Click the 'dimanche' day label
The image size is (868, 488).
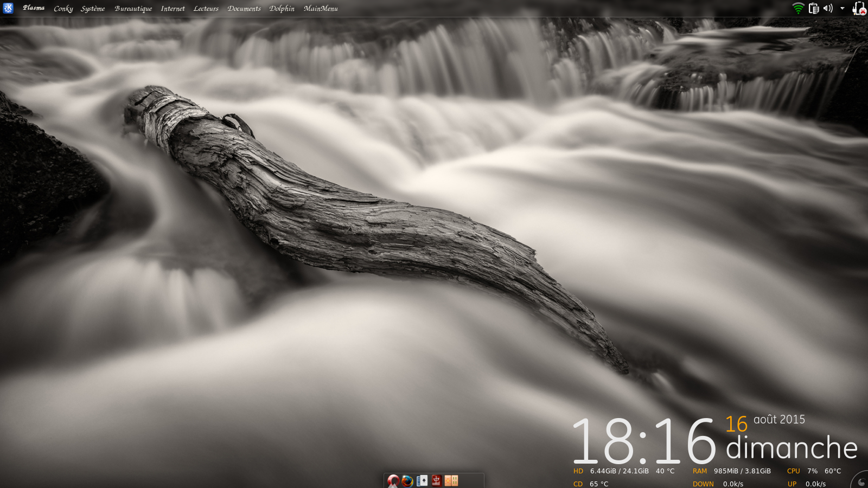click(792, 448)
